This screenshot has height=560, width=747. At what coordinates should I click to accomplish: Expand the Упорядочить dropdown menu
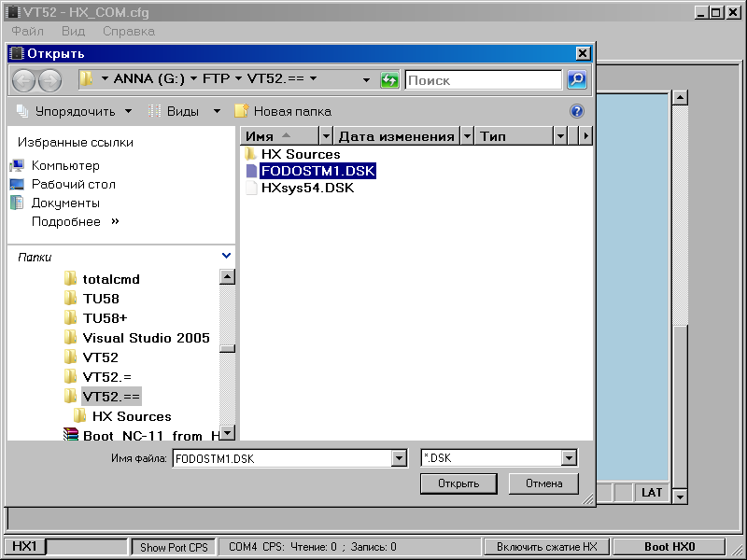[75, 111]
